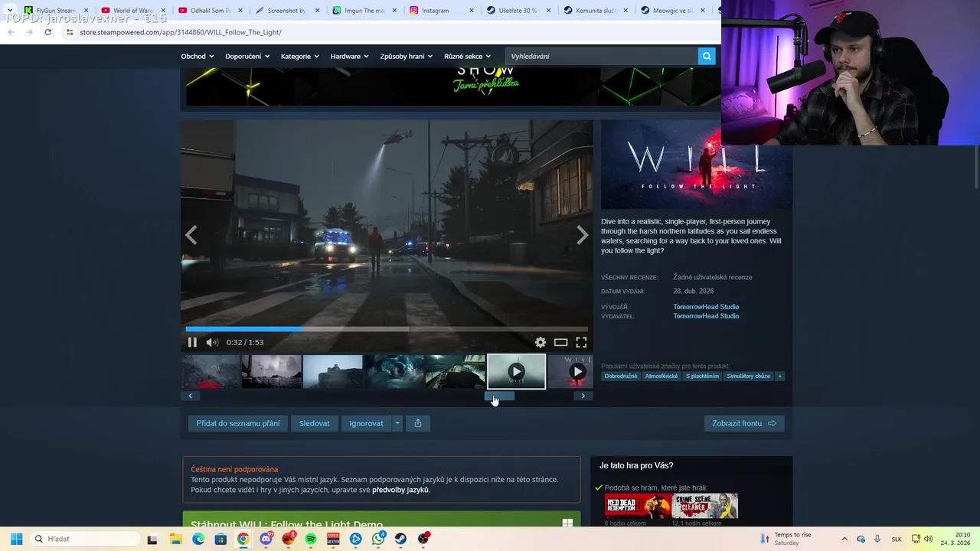
Task: Go to the previous media item
Action: [x=191, y=235]
